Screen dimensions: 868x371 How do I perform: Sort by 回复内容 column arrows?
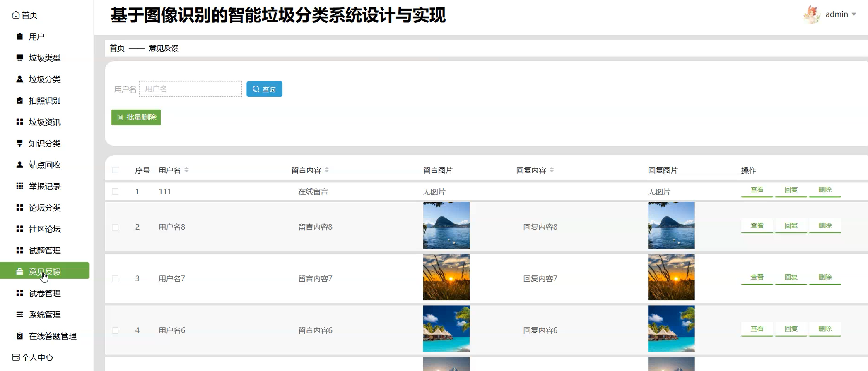pyautogui.click(x=552, y=170)
